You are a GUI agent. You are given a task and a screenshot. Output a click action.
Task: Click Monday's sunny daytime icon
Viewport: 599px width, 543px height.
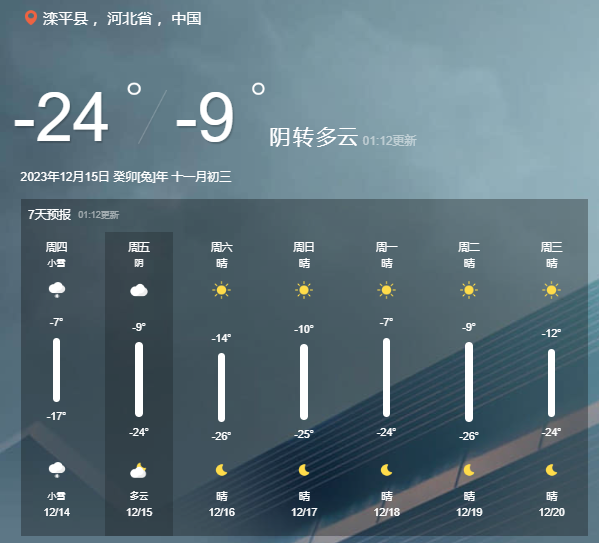click(x=386, y=290)
